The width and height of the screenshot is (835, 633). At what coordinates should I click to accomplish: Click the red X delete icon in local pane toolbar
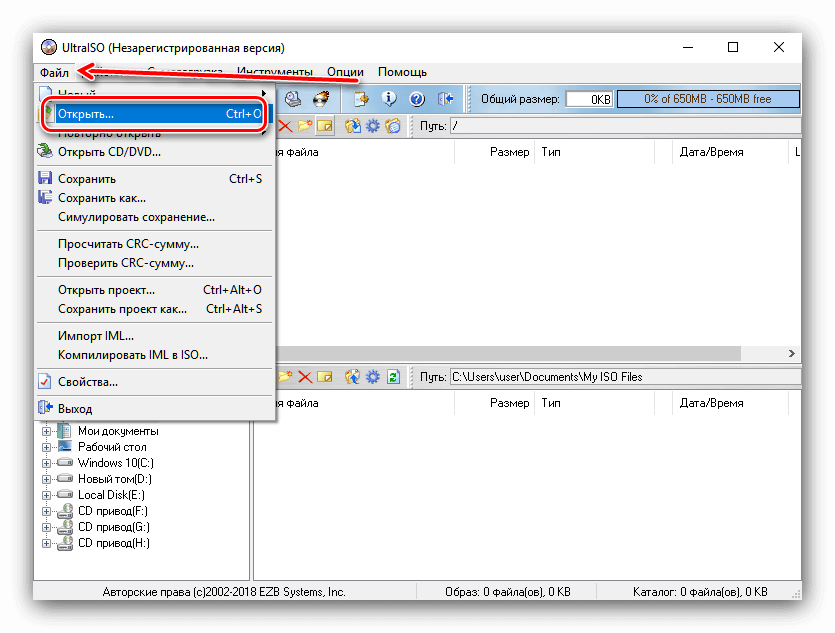coord(305,377)
